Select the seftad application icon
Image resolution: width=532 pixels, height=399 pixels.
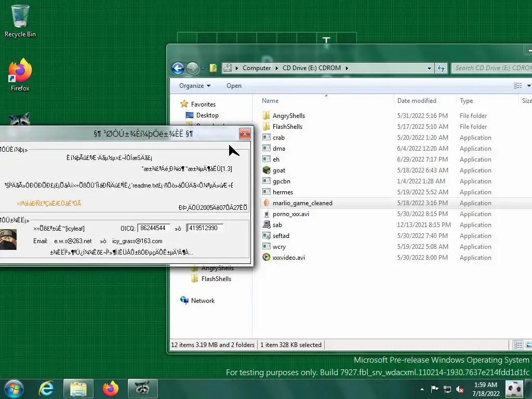coord(267,235)
